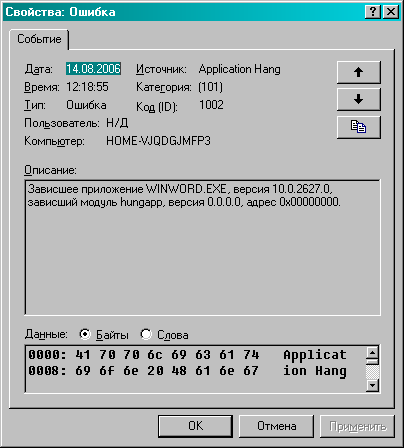The height and width of the screenshot is (448, 404).
Task: Click the question mark help button in title bar
Action: [x=373, y=12]
